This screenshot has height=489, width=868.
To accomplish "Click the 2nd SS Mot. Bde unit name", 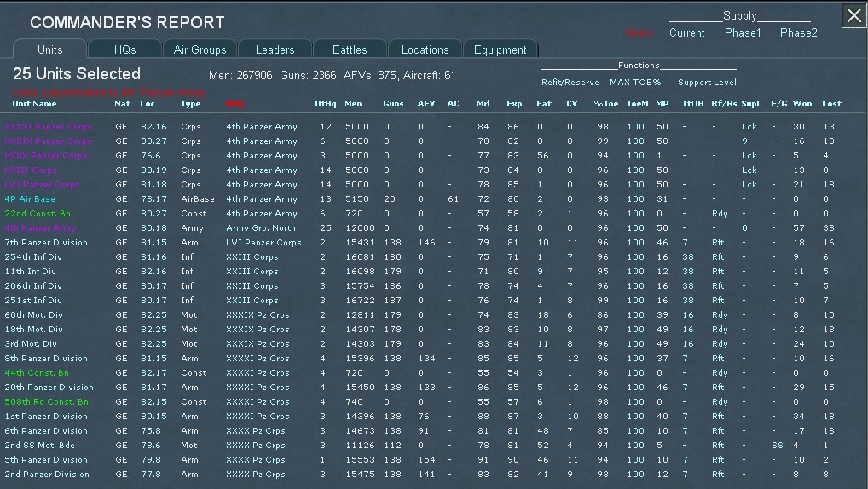I will click(x=39, y=446).
